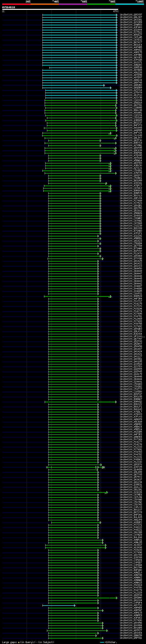Click hit label UniRef100_Q39341

click(131, 183)
